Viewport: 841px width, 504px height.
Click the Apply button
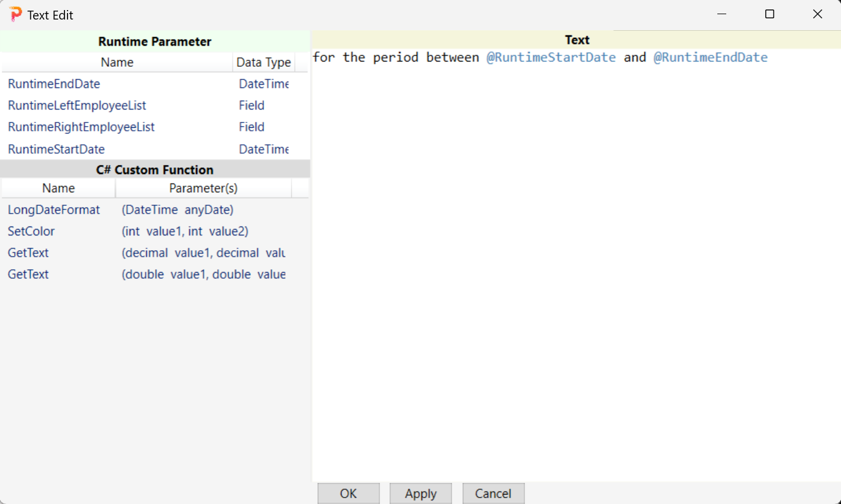(421, 493)
